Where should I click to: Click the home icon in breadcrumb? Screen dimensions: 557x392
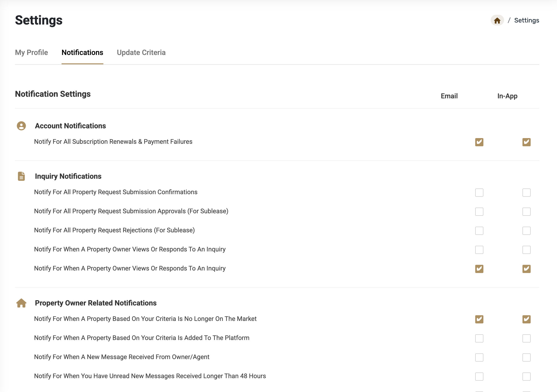pos(497,20)
